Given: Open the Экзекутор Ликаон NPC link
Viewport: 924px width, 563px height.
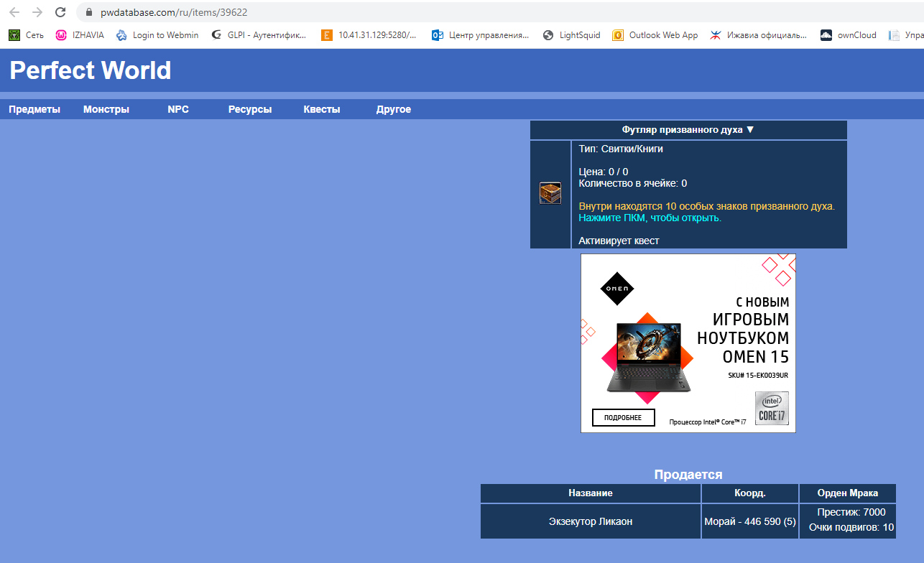Looking at the screenshot, I should [x=591, y=521].
